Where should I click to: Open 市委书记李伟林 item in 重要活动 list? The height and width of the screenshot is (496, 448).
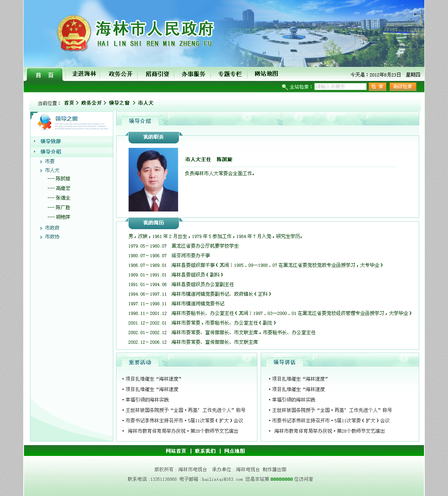(184, 421)
